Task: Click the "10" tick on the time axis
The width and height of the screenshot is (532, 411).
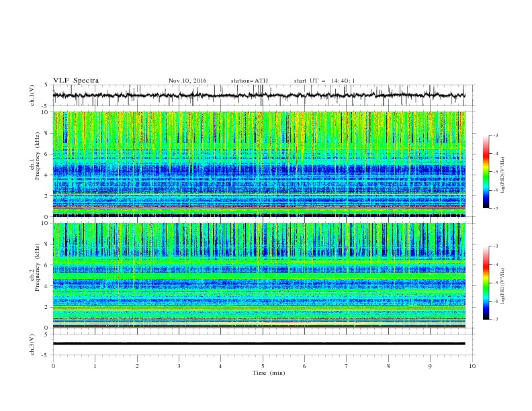Action: tap(472, 366)
